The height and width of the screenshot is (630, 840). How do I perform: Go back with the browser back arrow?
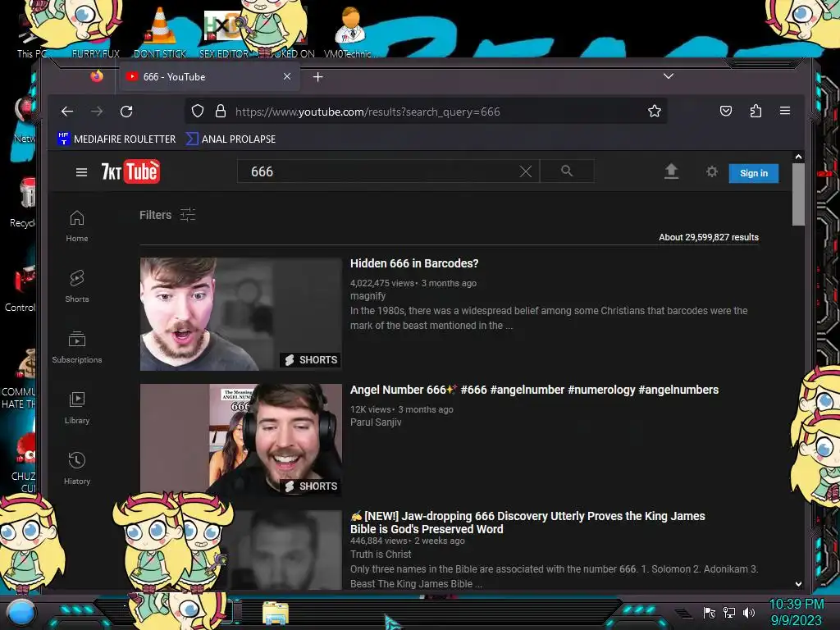[67, 112]
